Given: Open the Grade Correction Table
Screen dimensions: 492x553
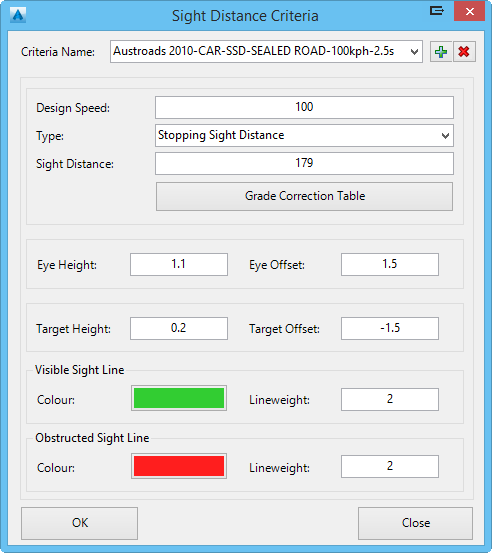Looking at the screenshot, I should click(x=304, y=196).
